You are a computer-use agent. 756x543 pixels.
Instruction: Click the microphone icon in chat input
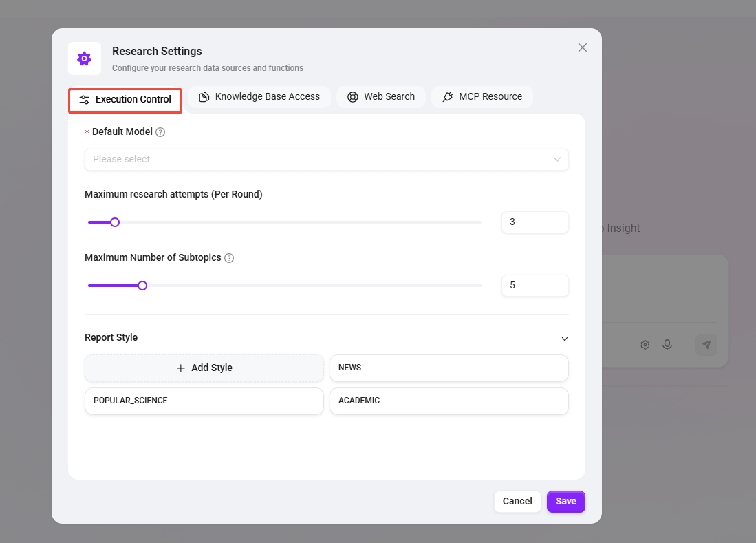coord(667,345)
